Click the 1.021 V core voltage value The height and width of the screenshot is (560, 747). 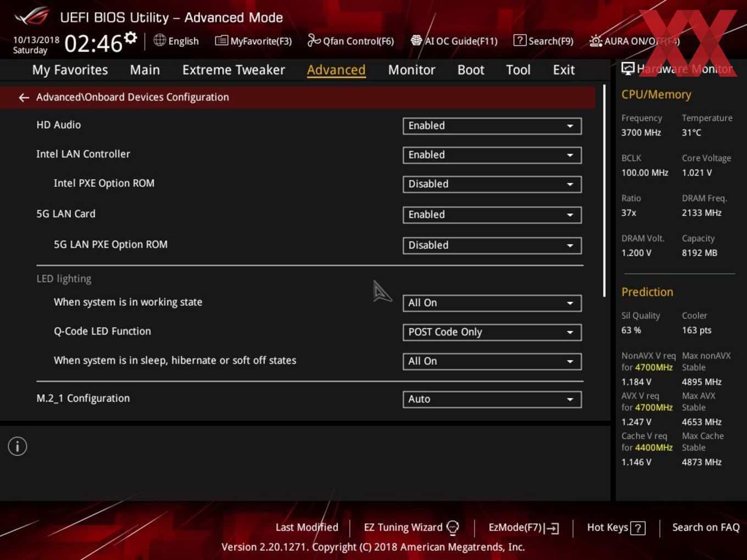(x=696, y=173)
